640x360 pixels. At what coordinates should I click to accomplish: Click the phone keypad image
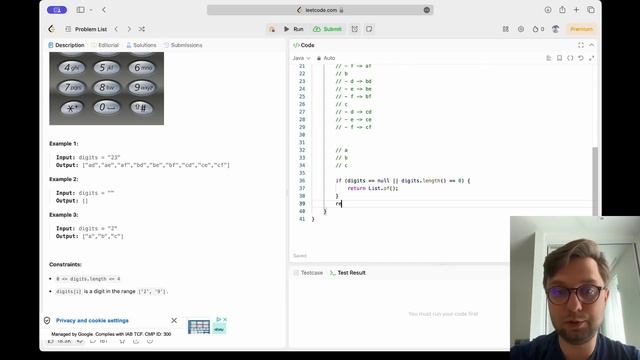(107, 88)
